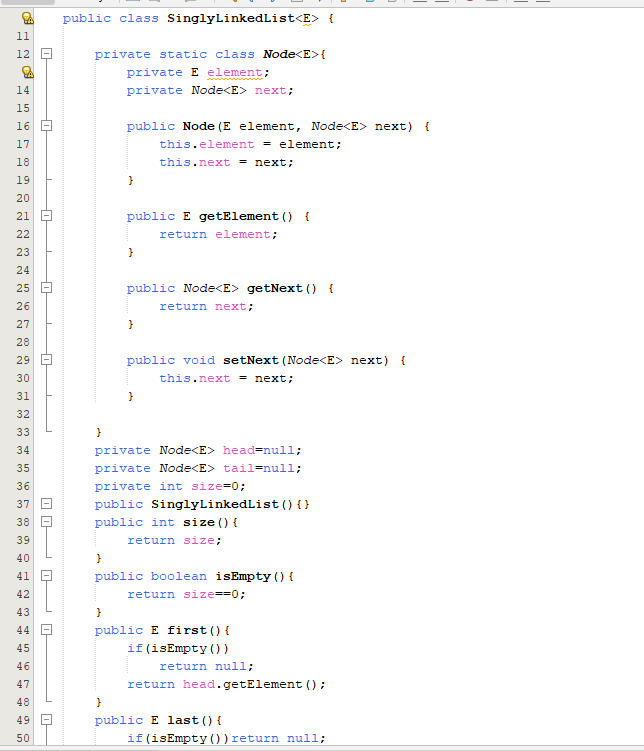Click 'return size==0;' on line 42
This screenshot has height=751, width=644.
[x=186, y=594]
